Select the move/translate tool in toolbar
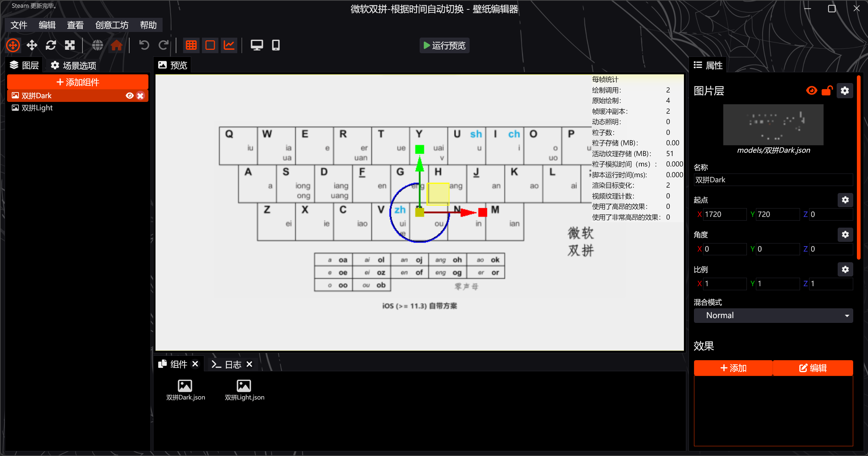Image resolution: width=868 pixels, height=456 pixels. [x=32, y=45]
